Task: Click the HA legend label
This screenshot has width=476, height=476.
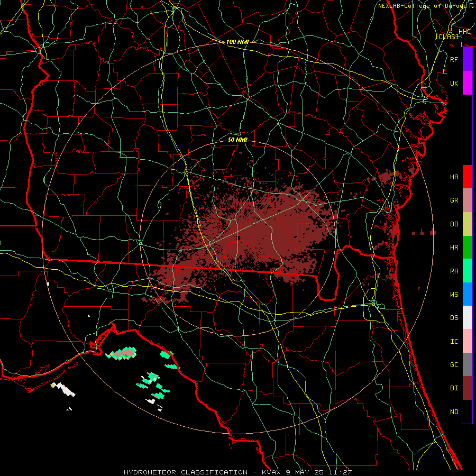Action: click(454, 177)
